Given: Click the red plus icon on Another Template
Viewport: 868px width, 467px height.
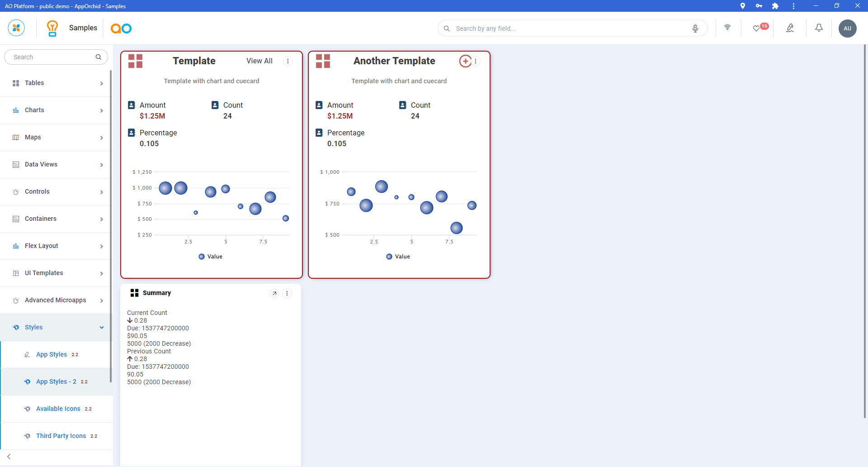Looking at the screenshot, I should point(465,61).
